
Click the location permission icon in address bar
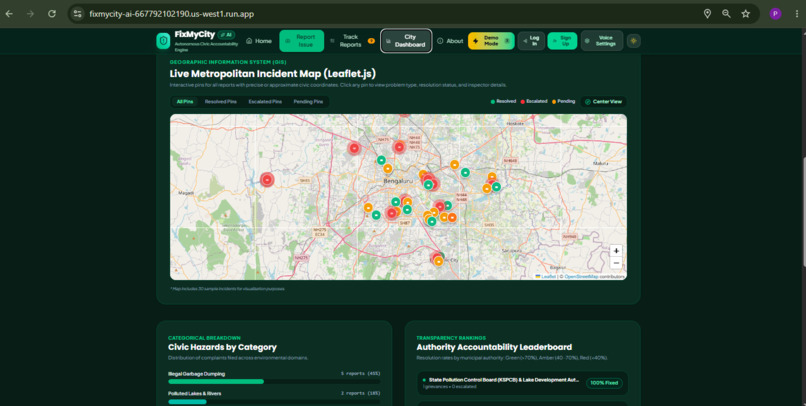(x=707, y=14)
